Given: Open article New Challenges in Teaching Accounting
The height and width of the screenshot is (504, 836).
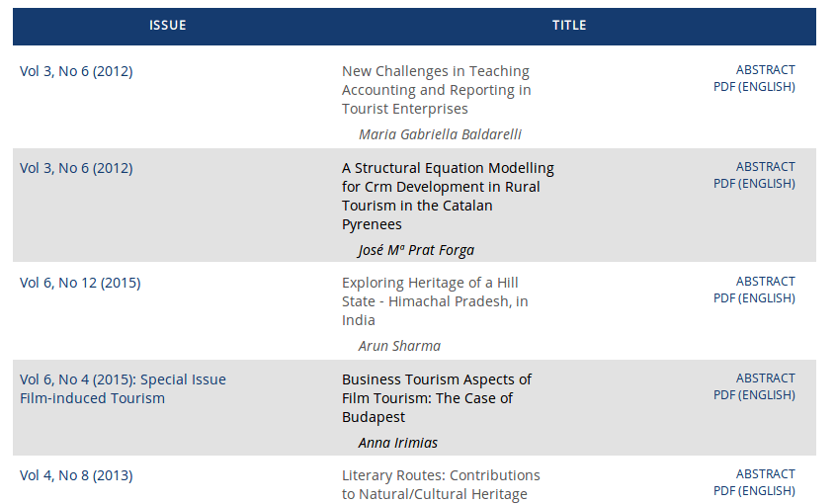Looking at the screenshot, I should [436, 90].
